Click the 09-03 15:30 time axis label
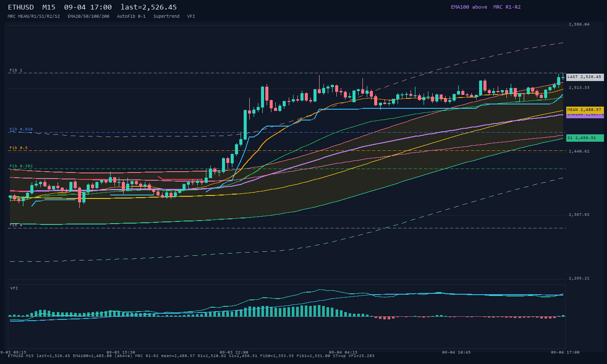This screenshot has height=364, width=607. [121, 352]
